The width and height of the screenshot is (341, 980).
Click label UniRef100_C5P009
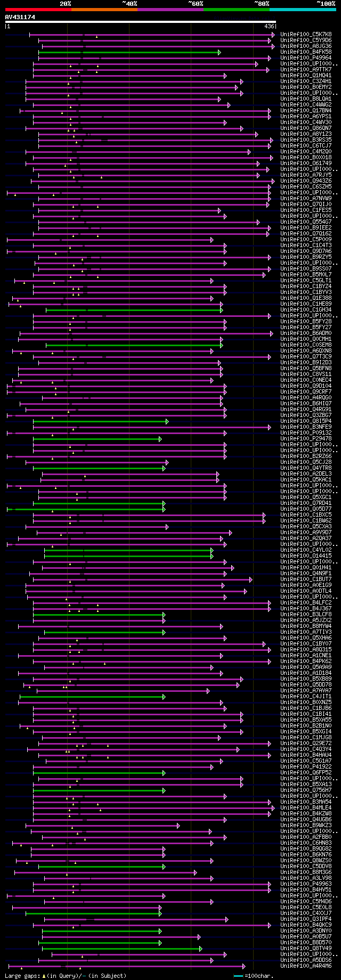pyautogui.click(x=306, y=239)
